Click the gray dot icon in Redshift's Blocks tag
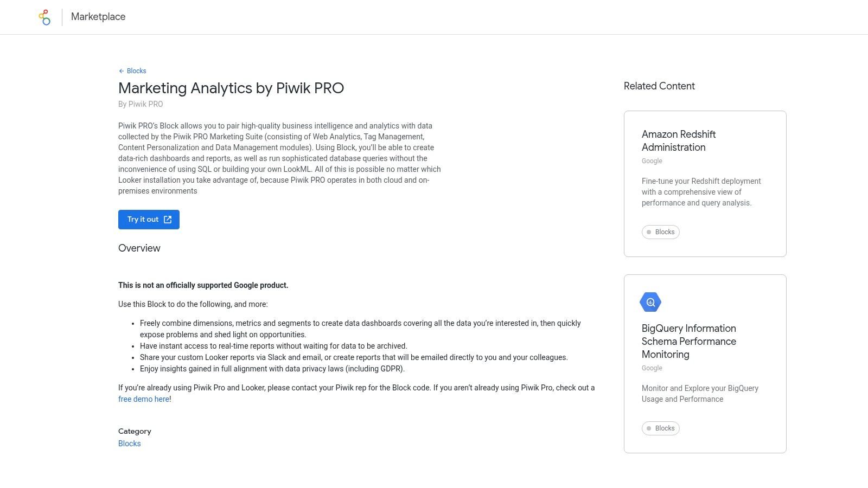 (x=649, y=232)
